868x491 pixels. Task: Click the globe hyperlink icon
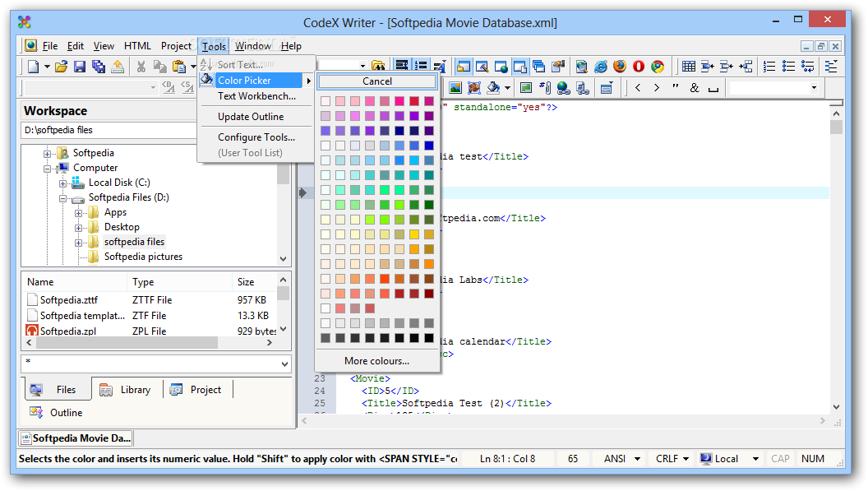tap(564, 87)
